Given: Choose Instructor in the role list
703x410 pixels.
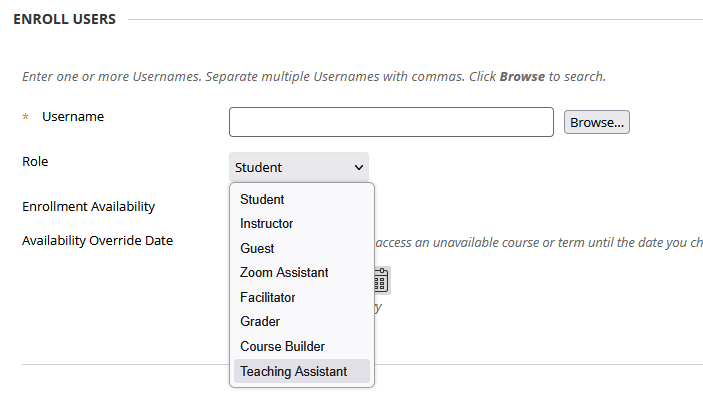Looking at the screenshot, I should [266, 224].
